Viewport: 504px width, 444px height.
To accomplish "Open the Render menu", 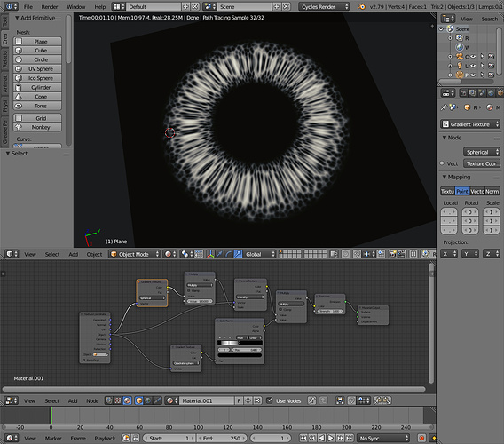I will [50, 7].
